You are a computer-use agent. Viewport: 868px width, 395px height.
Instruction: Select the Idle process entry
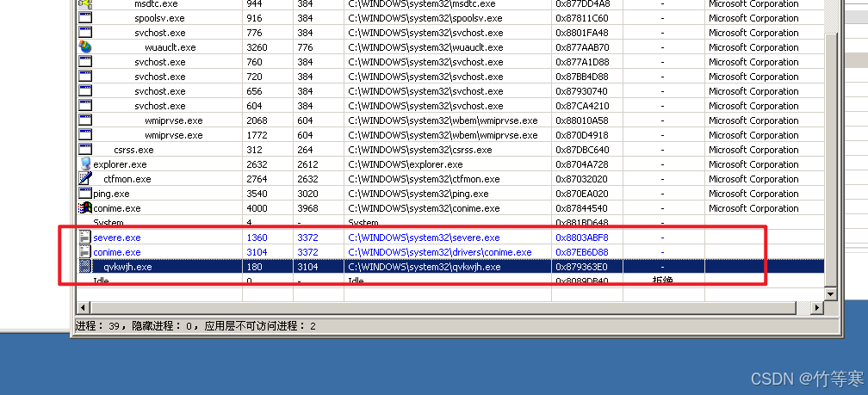coord(102,281)
